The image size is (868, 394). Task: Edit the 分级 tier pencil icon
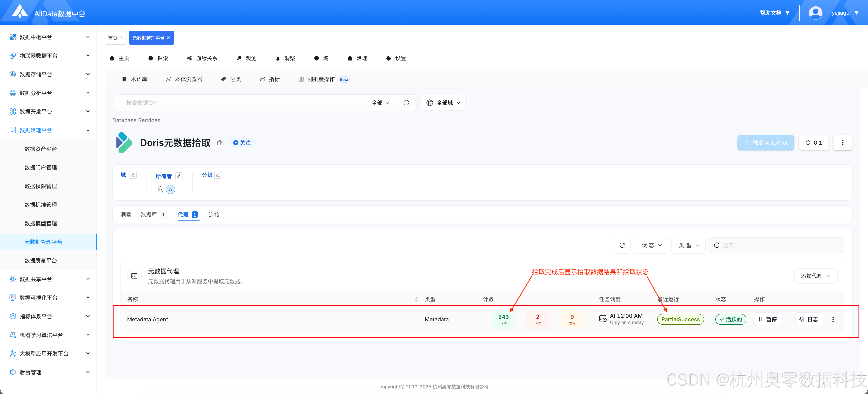pyautogui.click(x=218, y=175)
